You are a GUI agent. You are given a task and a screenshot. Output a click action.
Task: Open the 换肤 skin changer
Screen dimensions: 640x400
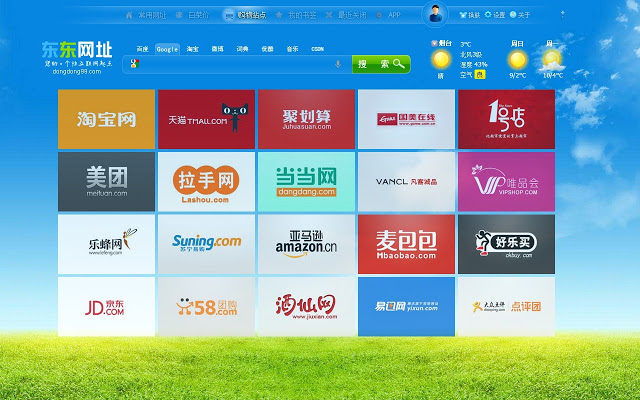470,15
